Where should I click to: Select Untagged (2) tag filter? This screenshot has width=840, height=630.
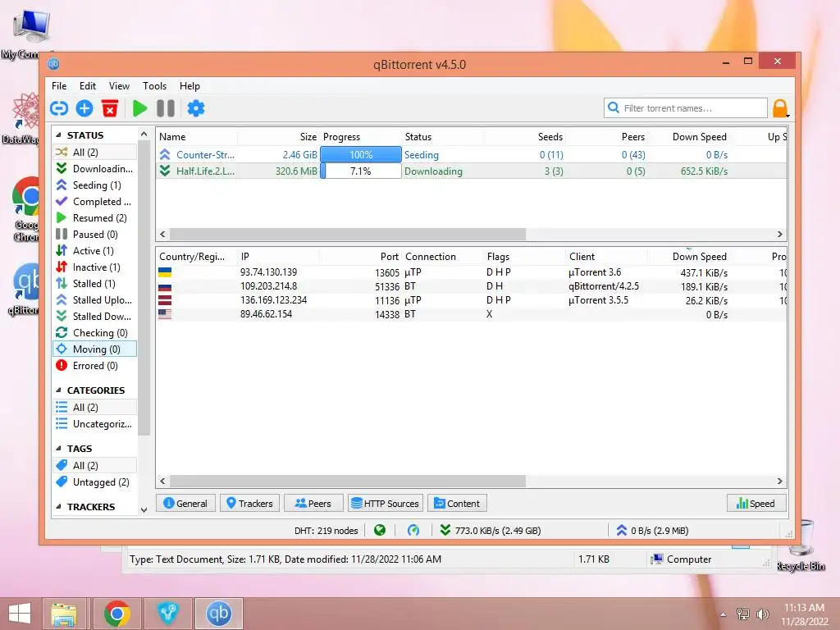95,482
